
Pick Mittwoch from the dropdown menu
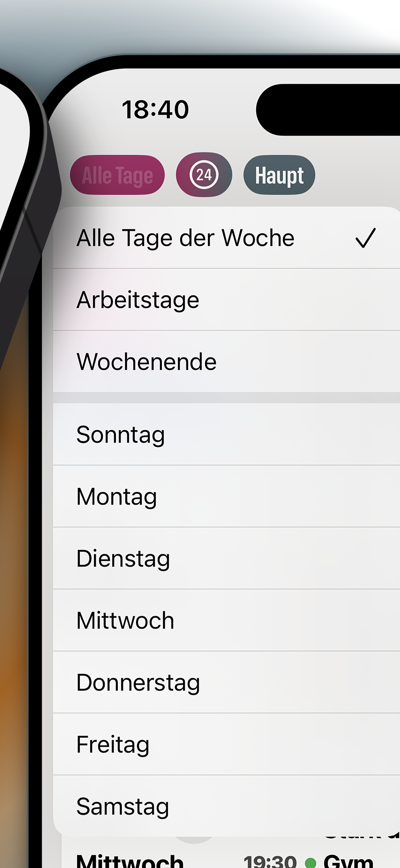click(x=226, y=620)
